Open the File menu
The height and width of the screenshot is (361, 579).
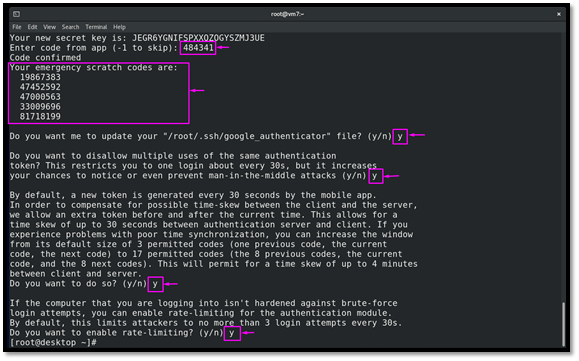[x=17, y=27]
